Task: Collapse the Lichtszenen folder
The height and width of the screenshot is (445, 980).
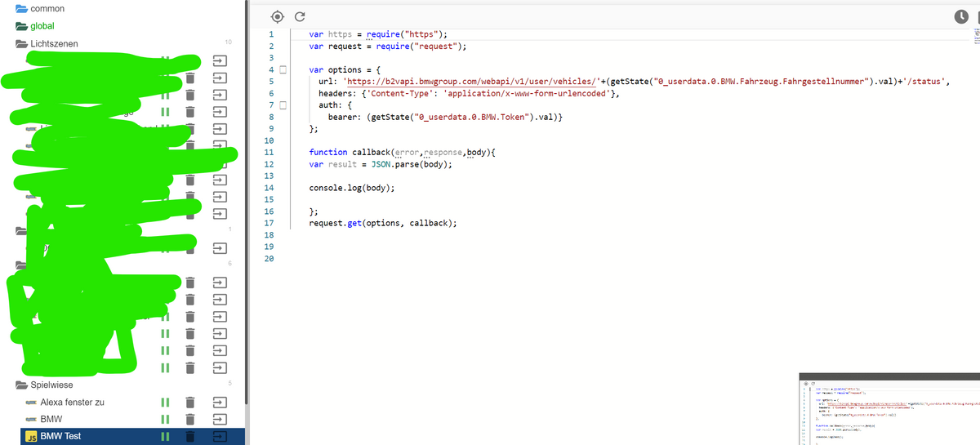Action: click(22, 43)
